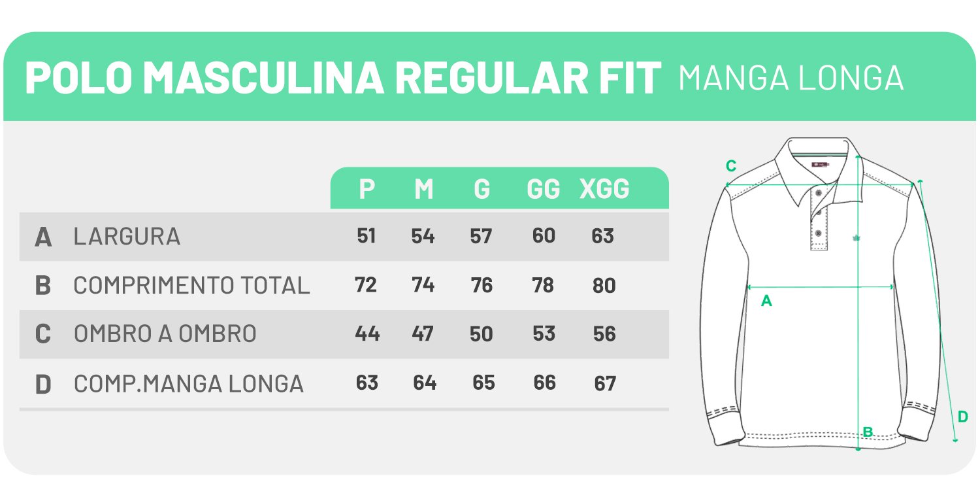Select the XGG size column header
This screenshot has width=980, height=497.
(604, 190)
